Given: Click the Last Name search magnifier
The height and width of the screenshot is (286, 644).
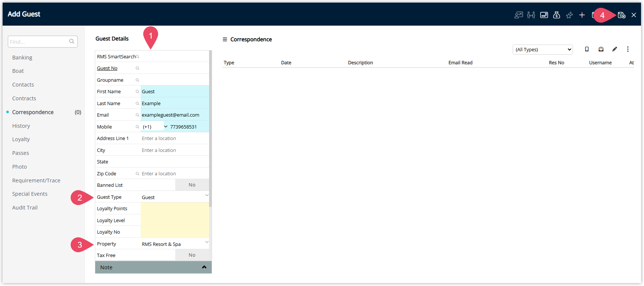Looking at the screenshot, I should click(x=137, y=104).
